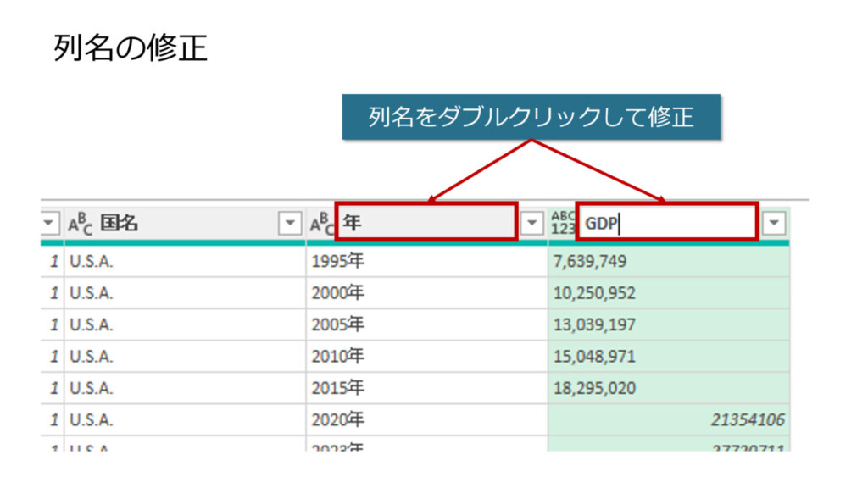Click the ABC data type icon for 国名 column

pos(81,224)
